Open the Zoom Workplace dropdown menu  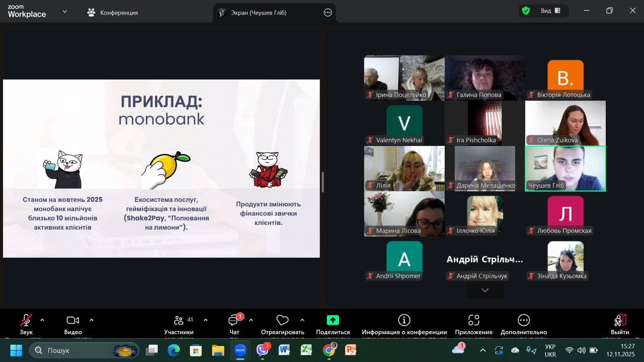click(x=64, y=12)
